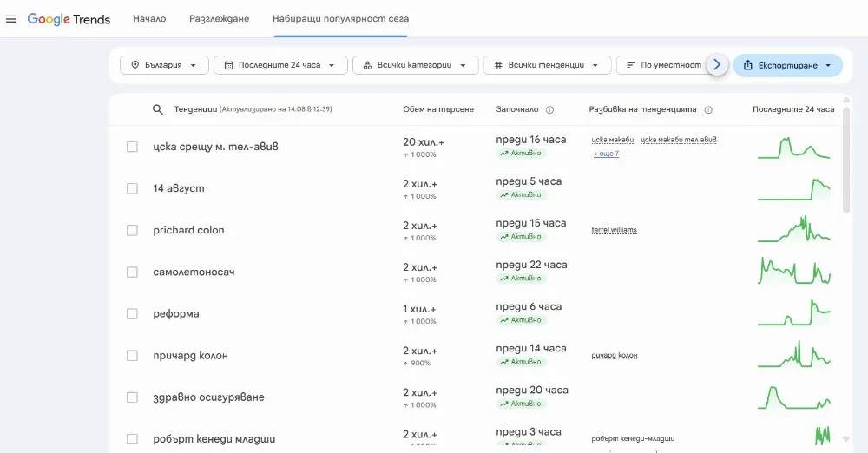Open trend sparkline for реформа
This screenshot has width=868, height=453.
tap(793, 313)
